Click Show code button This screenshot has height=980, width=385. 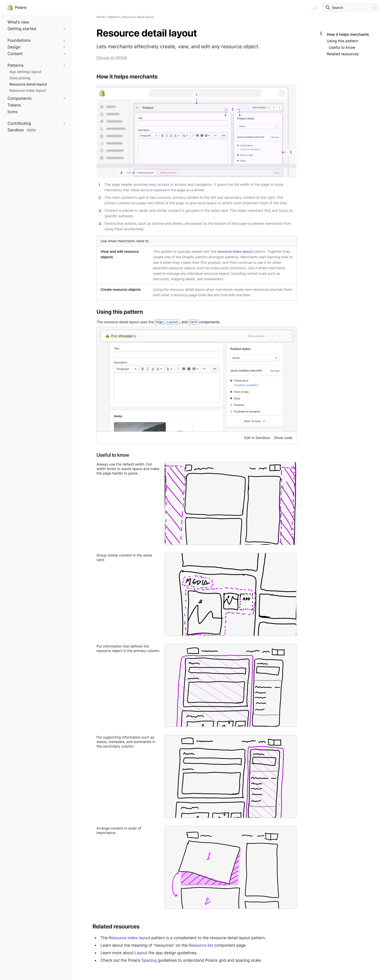tap(283, 438)
